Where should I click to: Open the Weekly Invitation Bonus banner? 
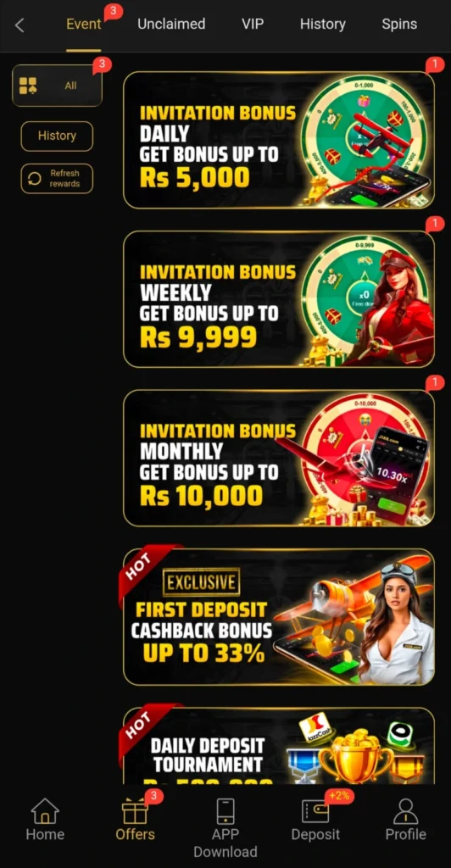point(278,299)
